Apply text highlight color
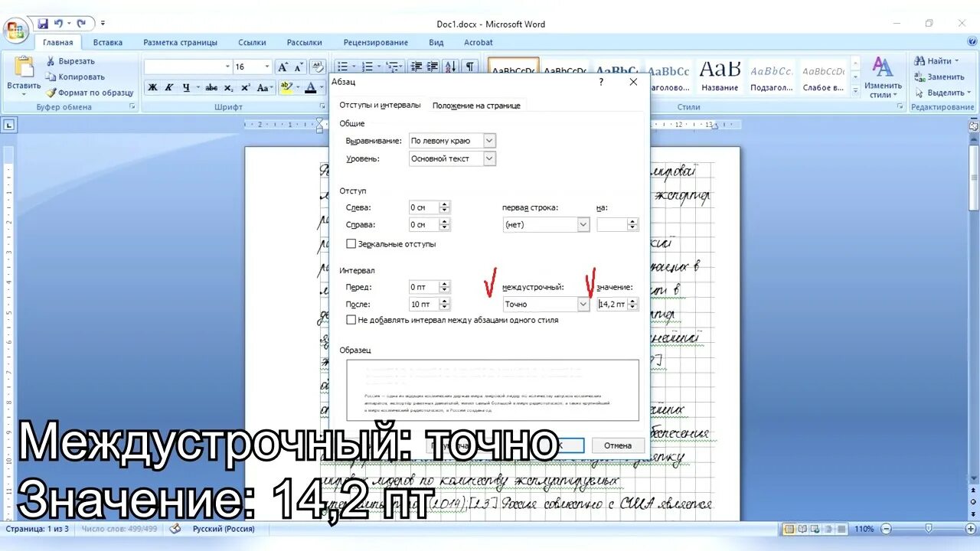980x551 pixels. (x=286, y=87)
